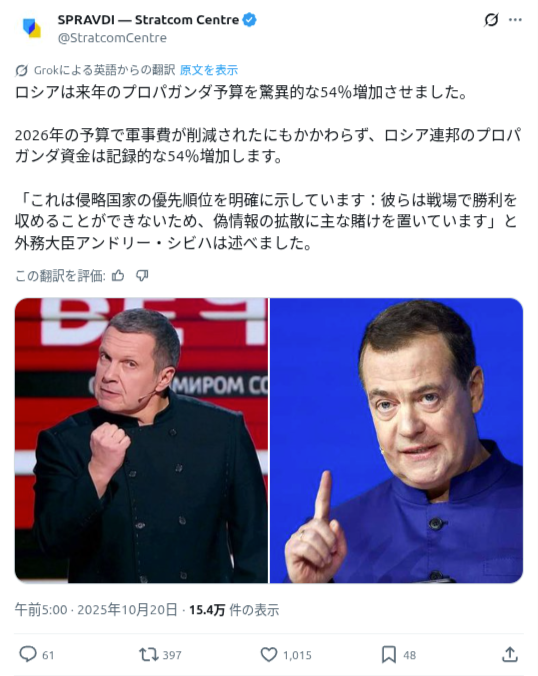Rate translation with thumbs up
This screenshot has width=538, height=676.
(118, 275)
